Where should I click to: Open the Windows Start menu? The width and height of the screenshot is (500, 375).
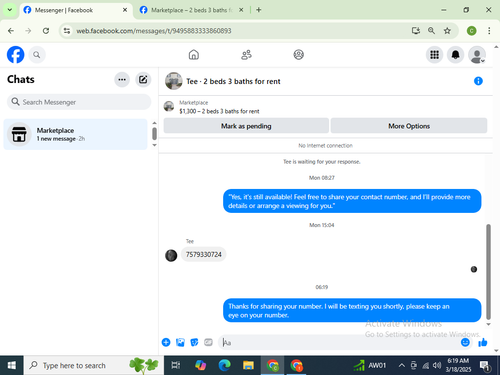[11, 365]
